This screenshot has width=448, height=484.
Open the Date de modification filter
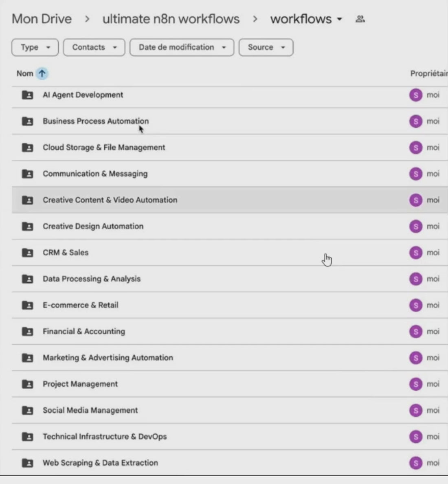point(182,47)
